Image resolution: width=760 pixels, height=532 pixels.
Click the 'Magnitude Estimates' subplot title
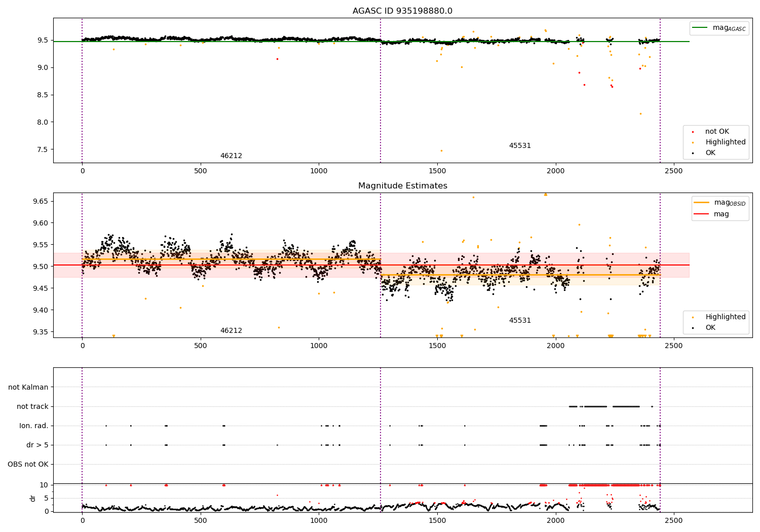(x=402, y=186)
